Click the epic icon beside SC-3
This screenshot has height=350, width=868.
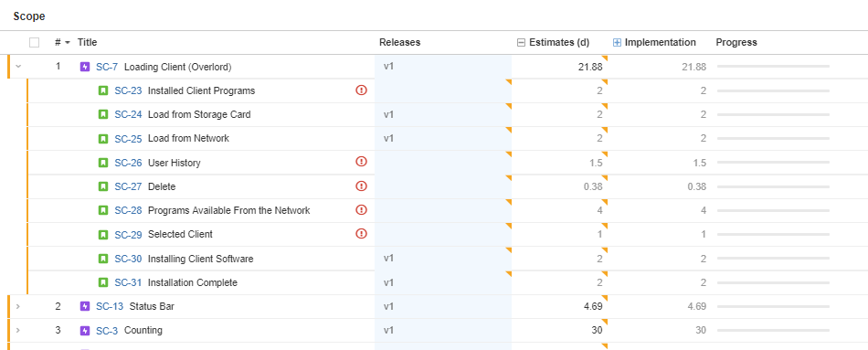[x=85, y=331]
